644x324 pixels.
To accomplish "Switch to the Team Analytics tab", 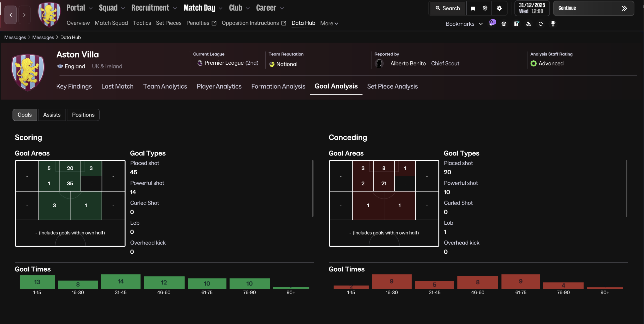I will tap(165, 86).
